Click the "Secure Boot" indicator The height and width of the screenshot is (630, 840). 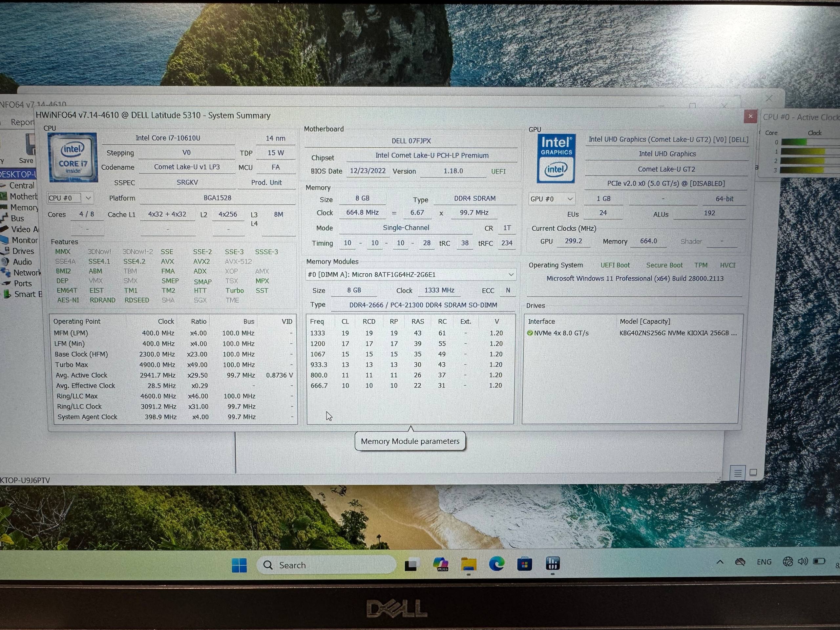point(664,265)
